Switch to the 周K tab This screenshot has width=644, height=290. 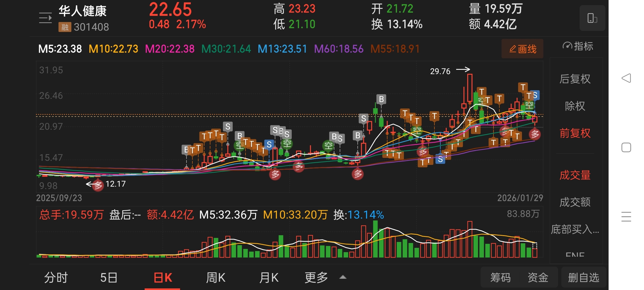coord(216,277)
